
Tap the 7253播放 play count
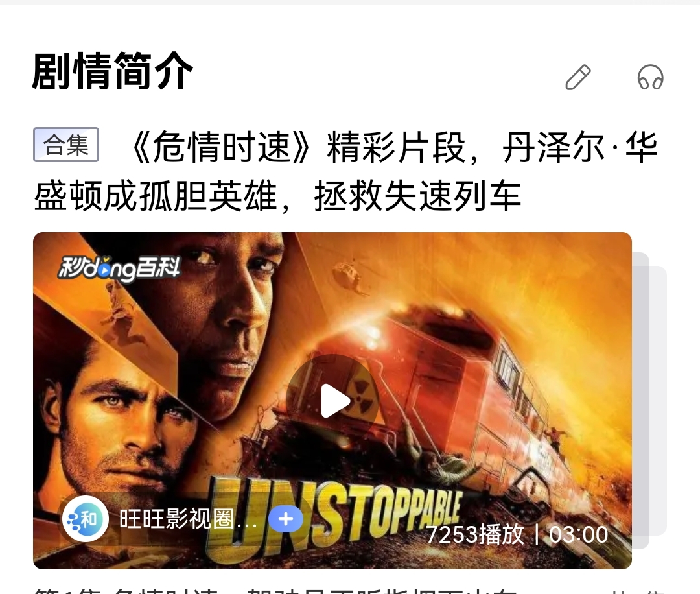(x=475, y=534)
